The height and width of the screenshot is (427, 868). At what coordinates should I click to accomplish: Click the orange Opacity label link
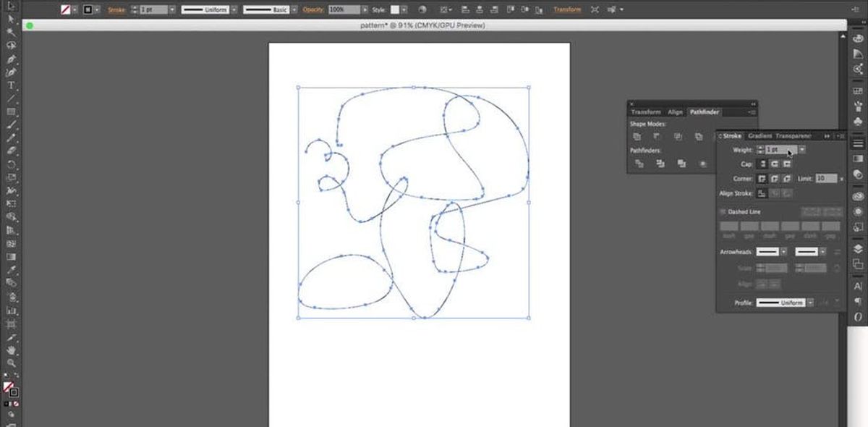point(312,10)
